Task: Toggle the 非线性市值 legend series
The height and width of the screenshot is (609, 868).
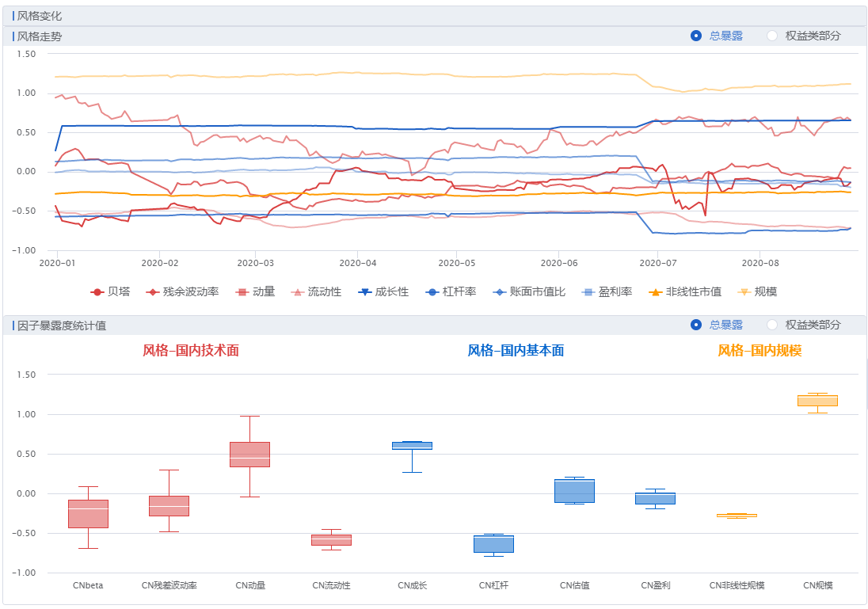Action: (685, 291)
